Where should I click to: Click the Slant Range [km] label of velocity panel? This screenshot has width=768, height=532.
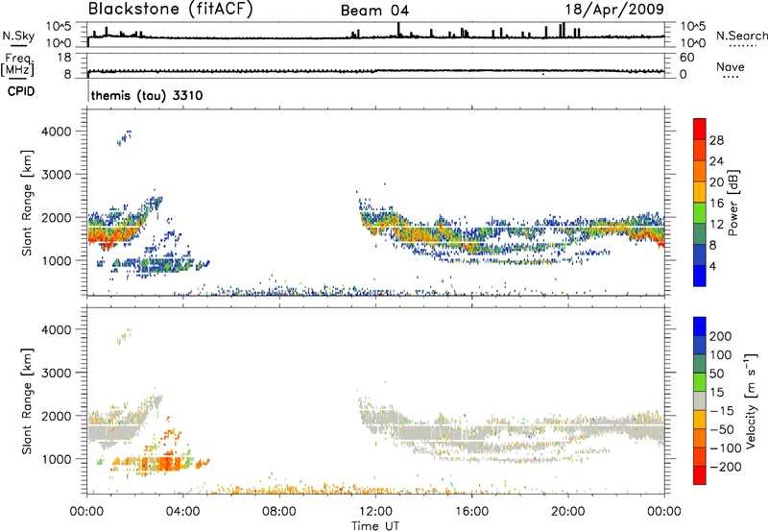[x=27, y=401]
